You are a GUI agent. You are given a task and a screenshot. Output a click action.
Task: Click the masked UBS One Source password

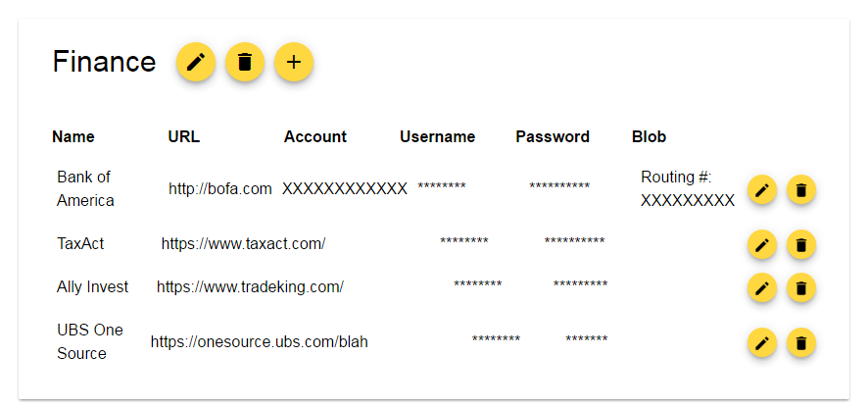click(587, 339)
